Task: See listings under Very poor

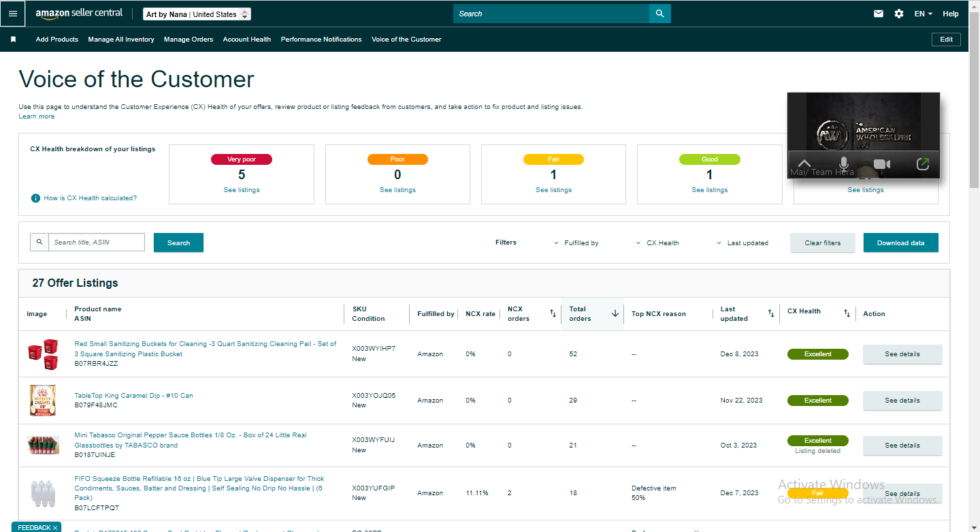Action: tap(242, 190)
